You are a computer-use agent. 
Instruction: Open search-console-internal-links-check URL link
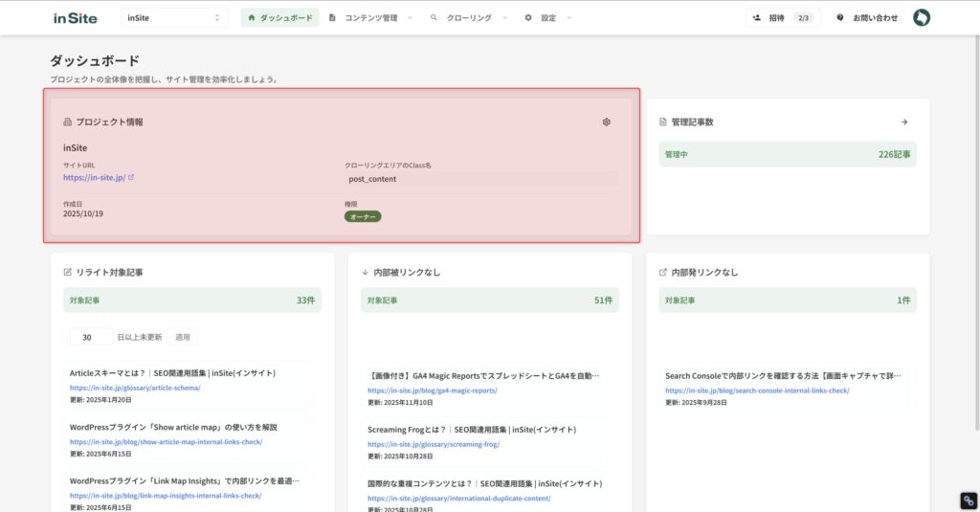click(757, 390)
